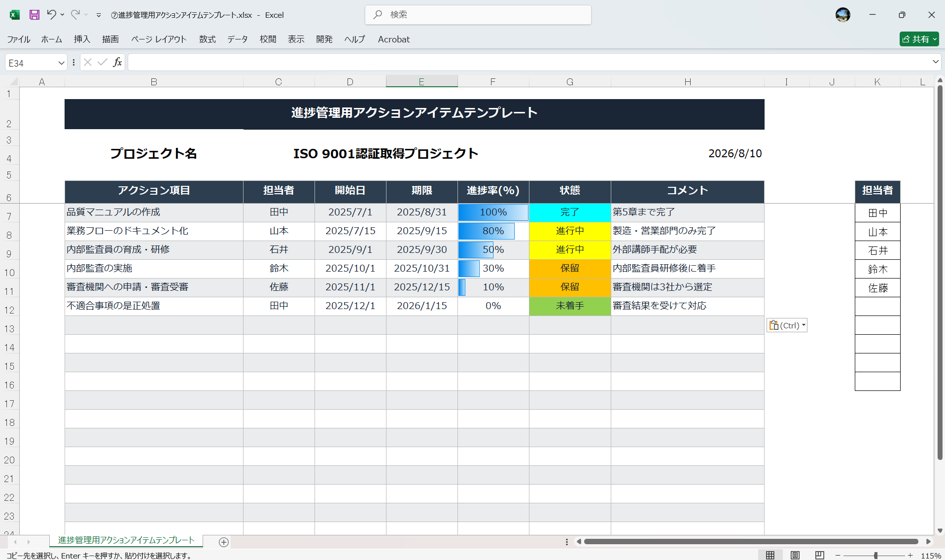
Task: Add a new sheet with plus icon
Action: click(223, 542)
